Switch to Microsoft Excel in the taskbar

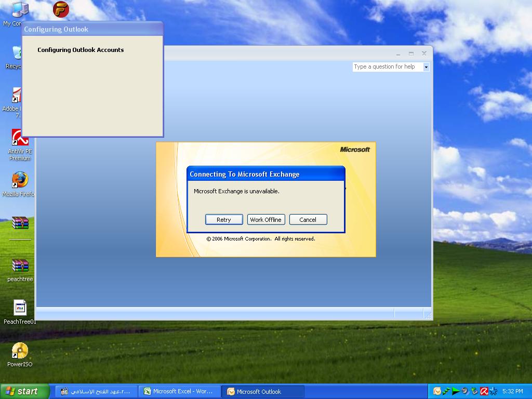tap(179, 391)
